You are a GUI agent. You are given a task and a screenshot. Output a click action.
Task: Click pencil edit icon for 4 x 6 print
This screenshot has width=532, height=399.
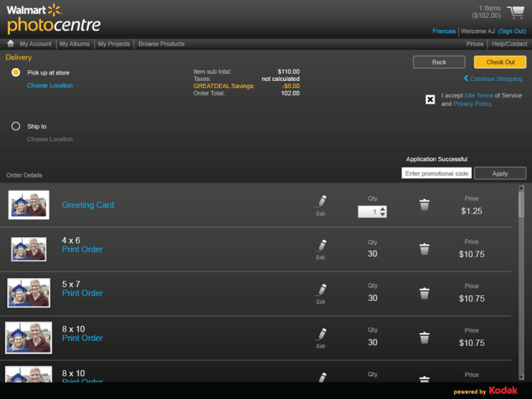point(321,248)
